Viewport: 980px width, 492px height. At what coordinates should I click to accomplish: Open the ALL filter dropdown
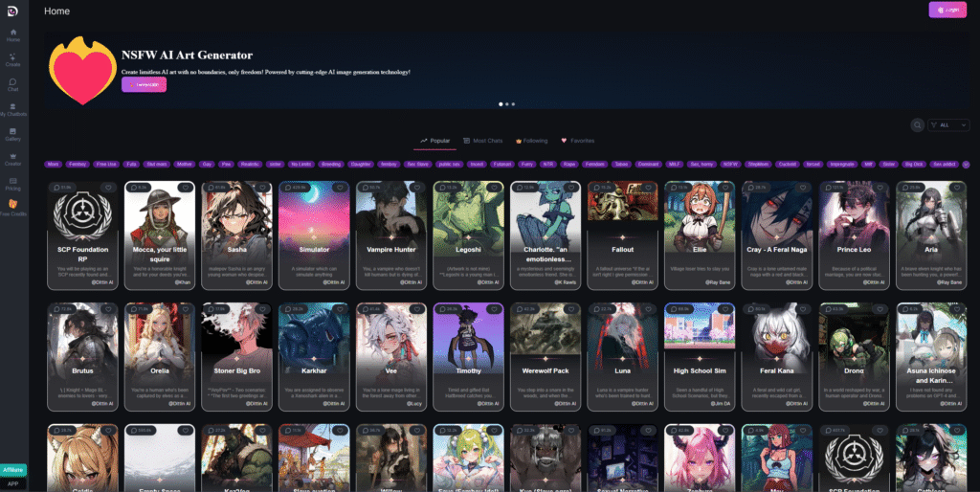pyautogui.click(x=948, y=125)
